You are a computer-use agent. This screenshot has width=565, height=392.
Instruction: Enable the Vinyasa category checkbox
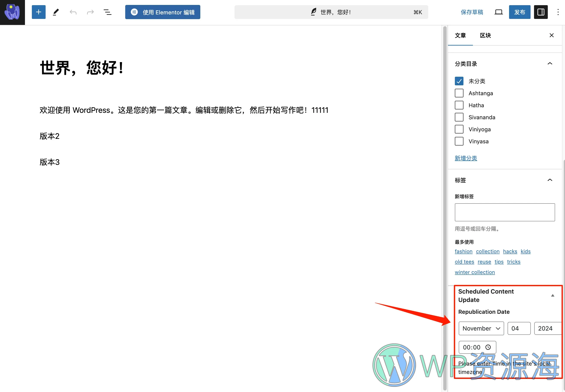(459, 141)
